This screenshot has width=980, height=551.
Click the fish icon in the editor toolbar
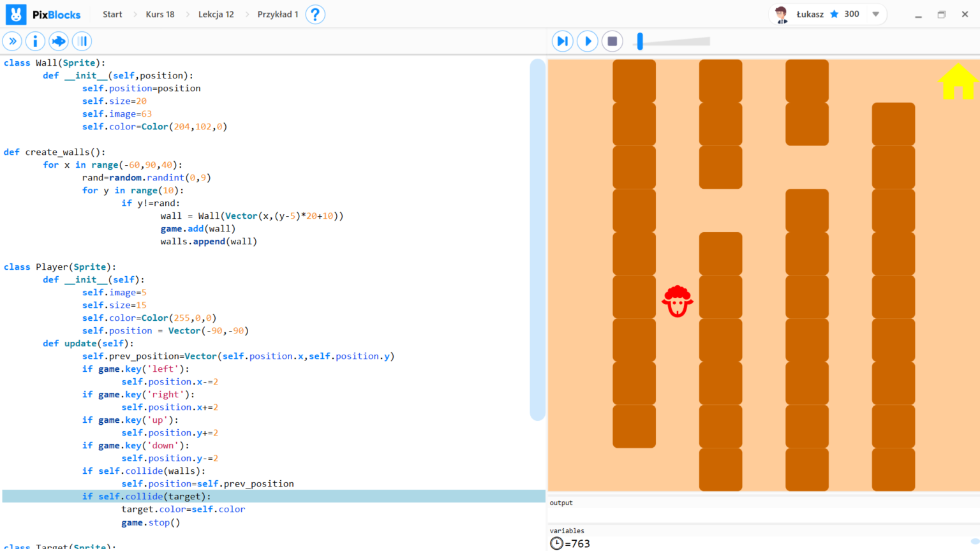click(x=59, y=41)
